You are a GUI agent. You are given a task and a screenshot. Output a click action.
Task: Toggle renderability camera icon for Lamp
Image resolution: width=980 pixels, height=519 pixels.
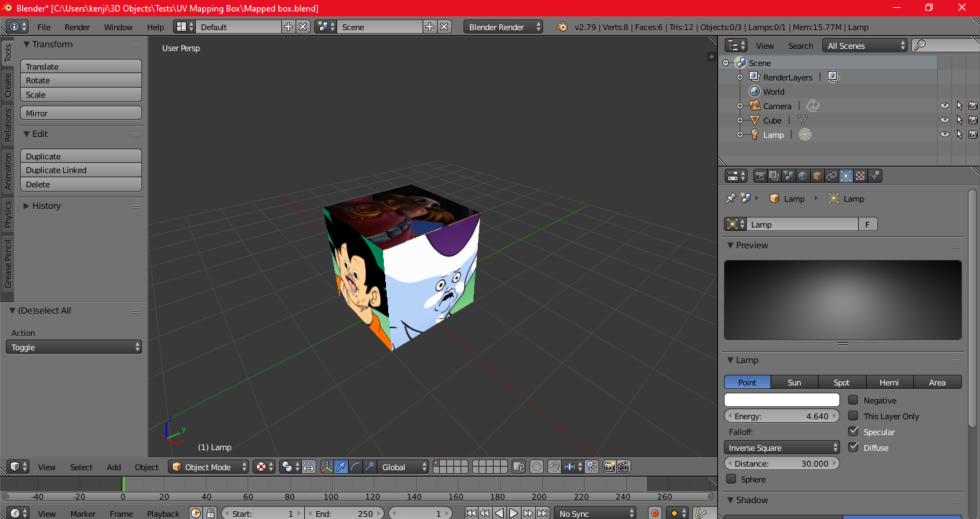(x=973, y=134)
